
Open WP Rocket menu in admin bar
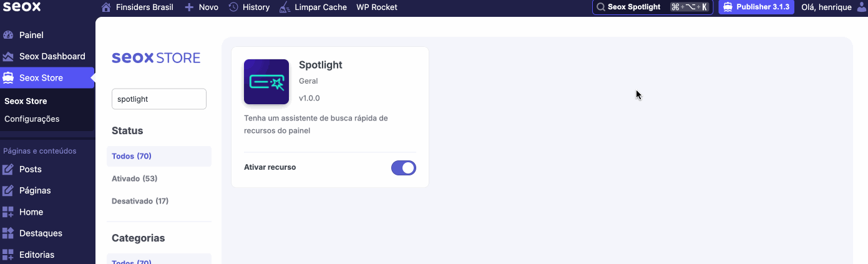(376, 7)
